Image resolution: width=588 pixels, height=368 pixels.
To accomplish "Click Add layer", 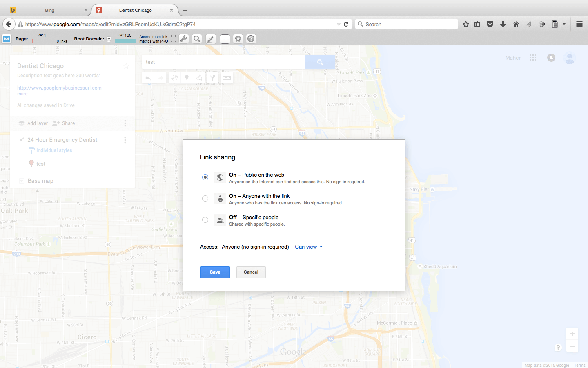I will [x=33, y=123].
